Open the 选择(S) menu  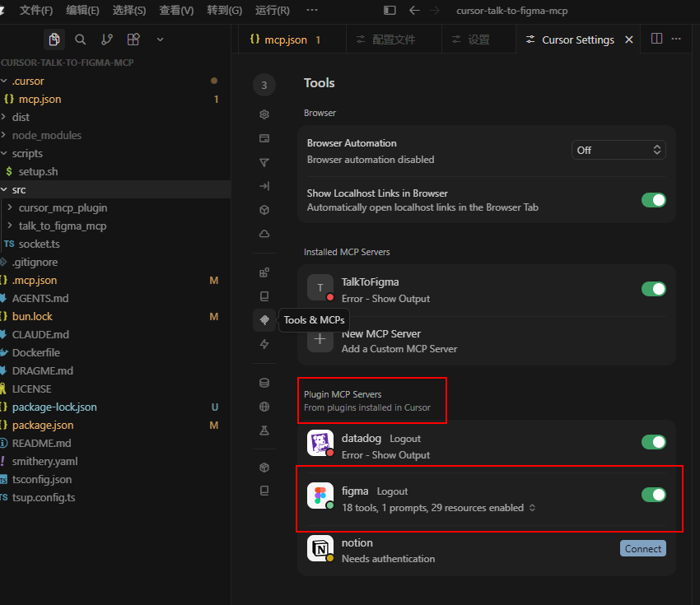click(x=129, y=10)
